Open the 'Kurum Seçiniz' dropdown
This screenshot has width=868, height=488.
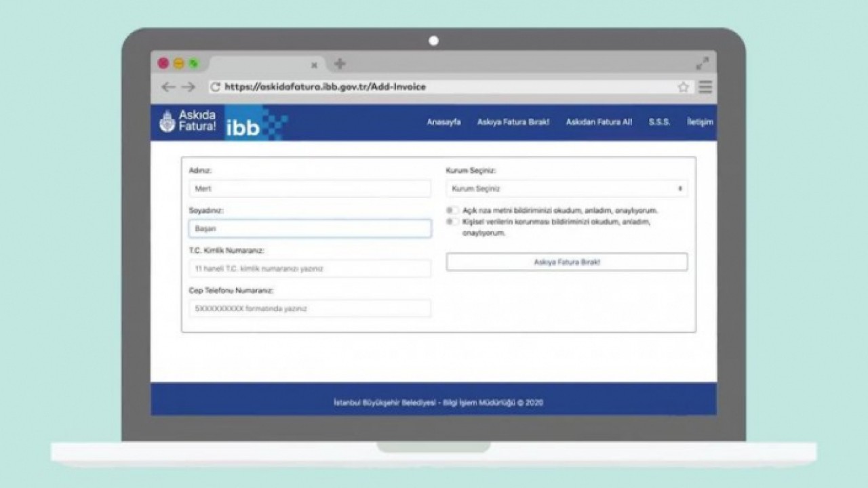566,189
